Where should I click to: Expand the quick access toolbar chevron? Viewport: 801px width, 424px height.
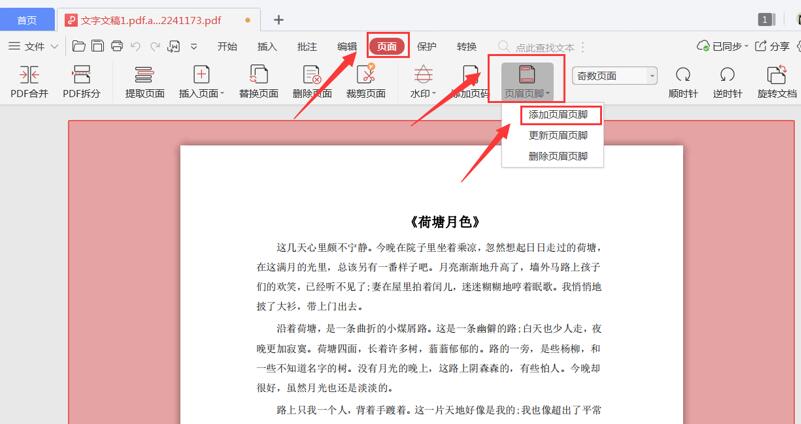(x=194, y=46)
